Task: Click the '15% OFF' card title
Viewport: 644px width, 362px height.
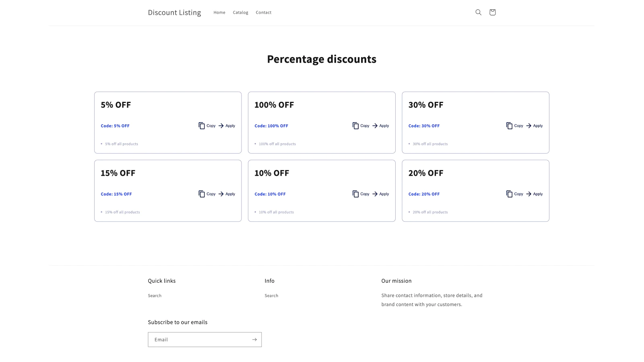Action: click(118, 173)
